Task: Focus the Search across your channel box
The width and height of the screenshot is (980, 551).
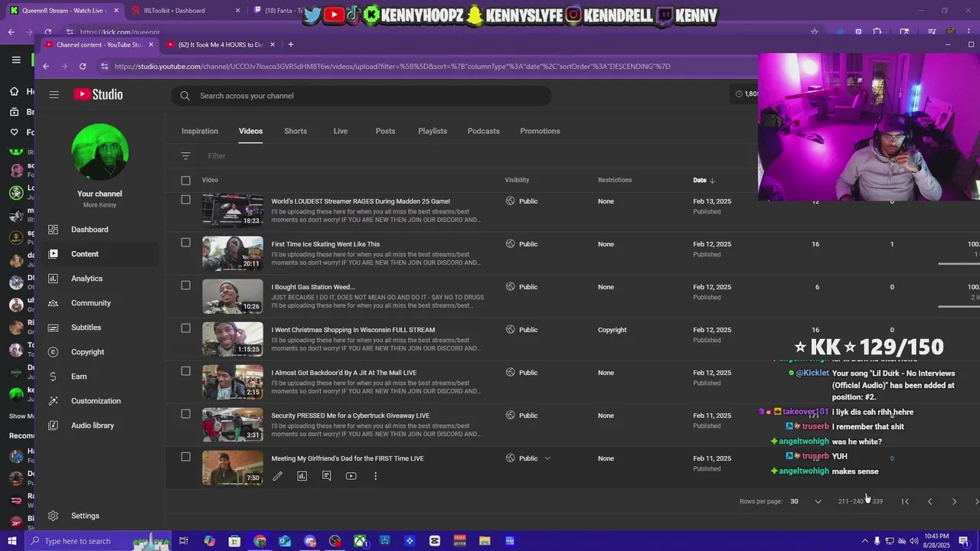Action: 361,96
